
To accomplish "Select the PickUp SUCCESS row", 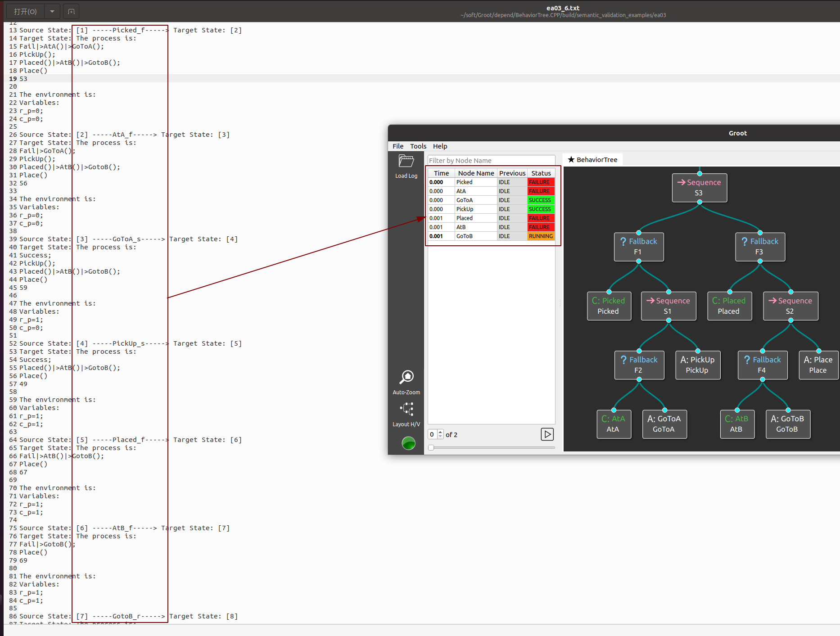I will click(x=491, y=209).
